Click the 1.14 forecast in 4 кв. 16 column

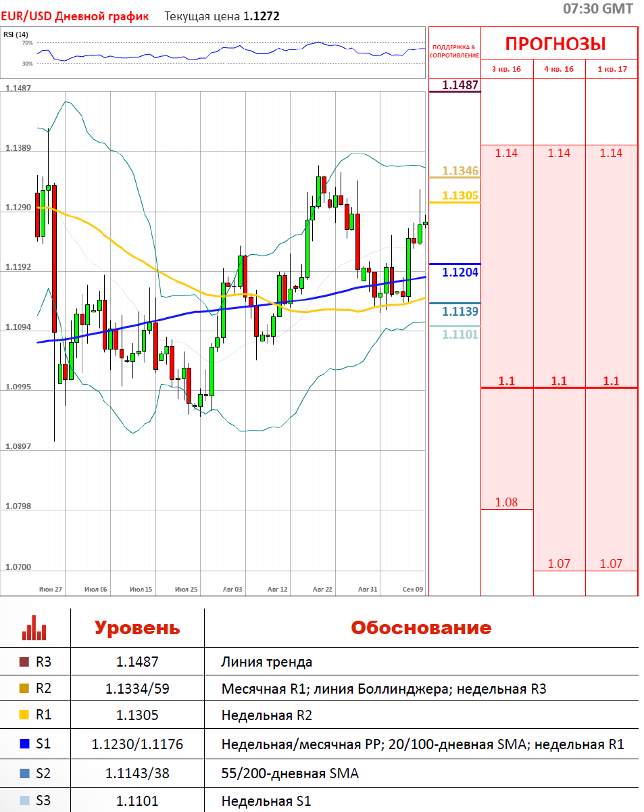(559, 153)
